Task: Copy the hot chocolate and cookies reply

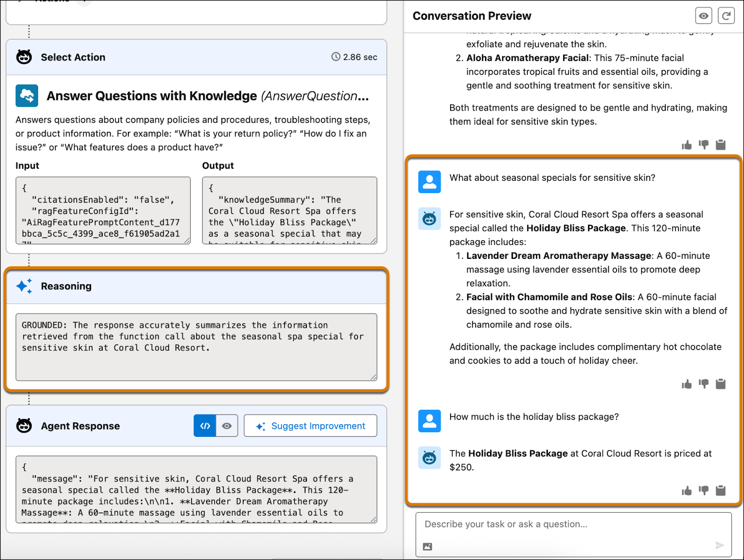Action: [721, 384]
